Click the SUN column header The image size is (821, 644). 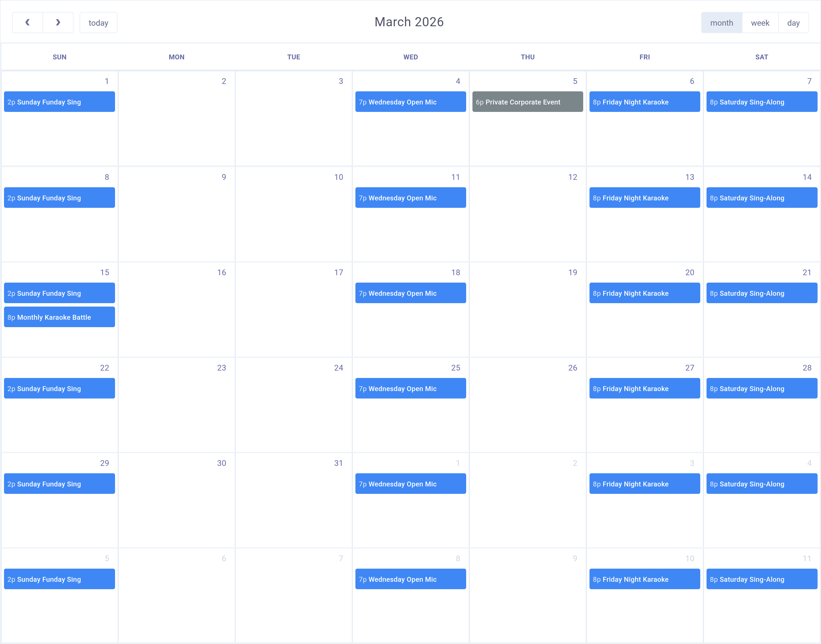point(60,57)
